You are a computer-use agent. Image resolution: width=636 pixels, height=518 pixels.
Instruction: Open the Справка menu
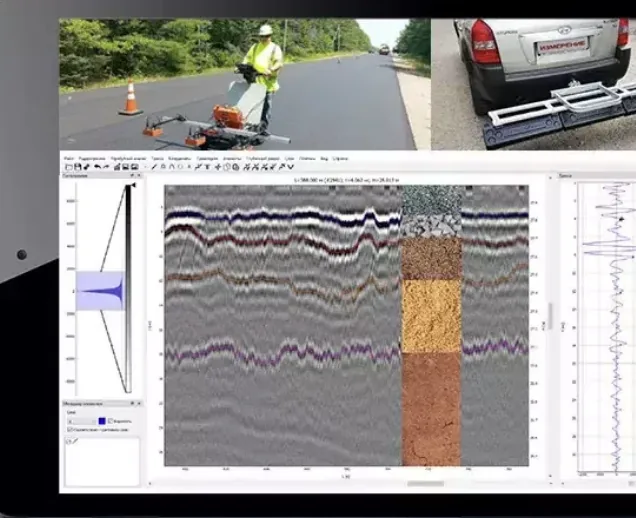coord(340,158)
